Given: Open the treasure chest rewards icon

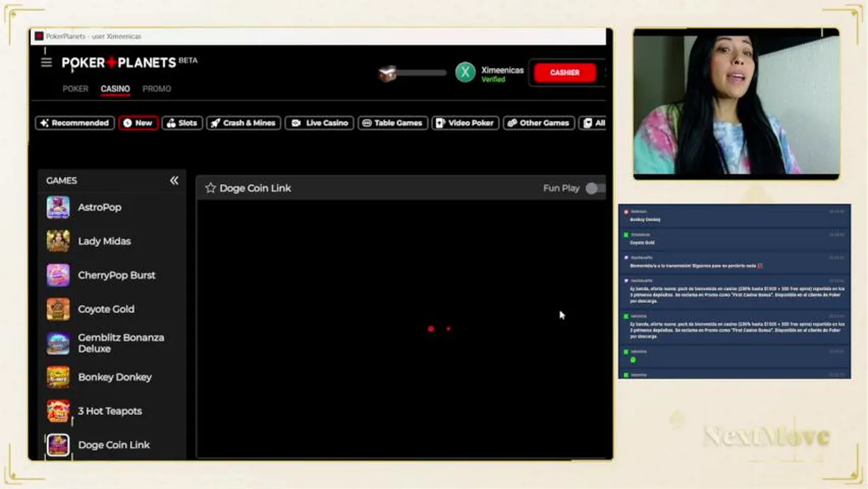Looking at the screenshot, I should point(388,73).
